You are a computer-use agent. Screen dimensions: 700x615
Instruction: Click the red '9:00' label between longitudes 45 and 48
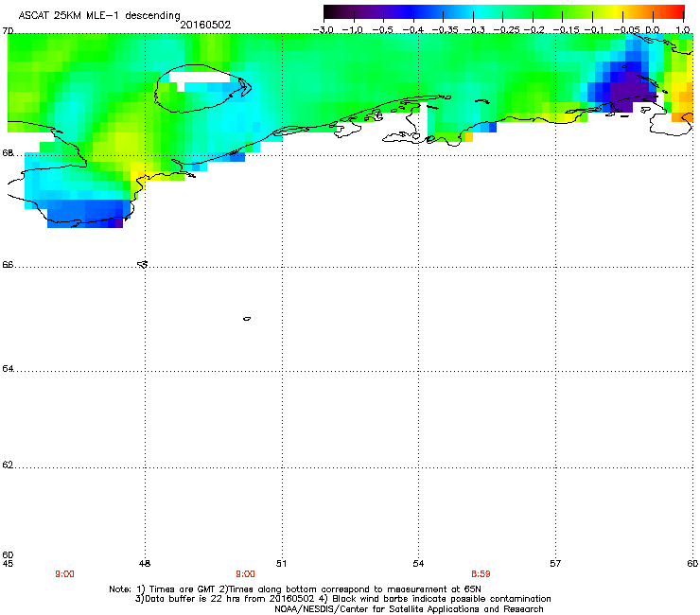click(x=64, y=574)
